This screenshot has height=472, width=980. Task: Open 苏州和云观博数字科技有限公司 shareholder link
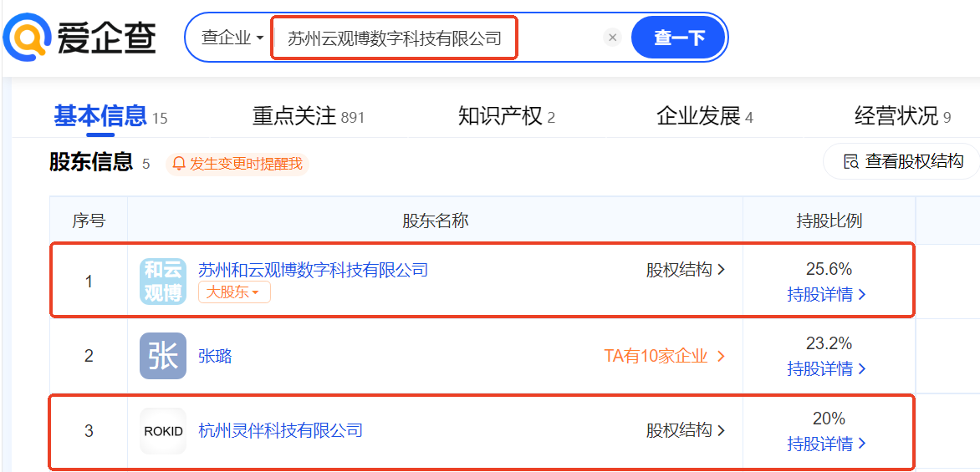(313, 270)
